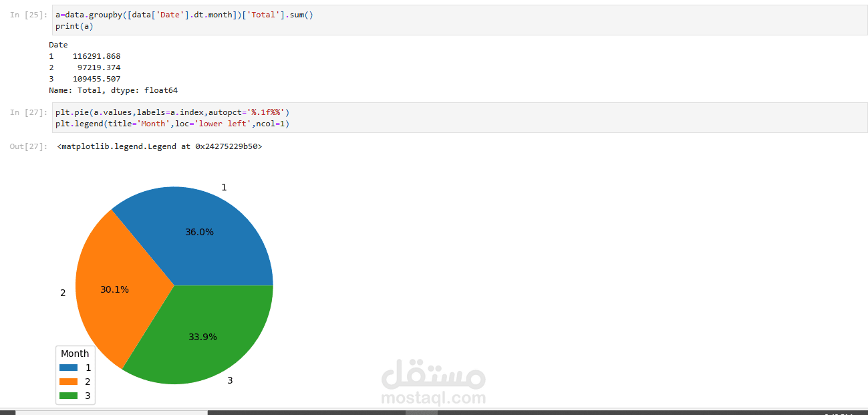Screen dimensions: 868x415
Task: Click the outer label '3' beside green slice
Action: coord(230,380)
